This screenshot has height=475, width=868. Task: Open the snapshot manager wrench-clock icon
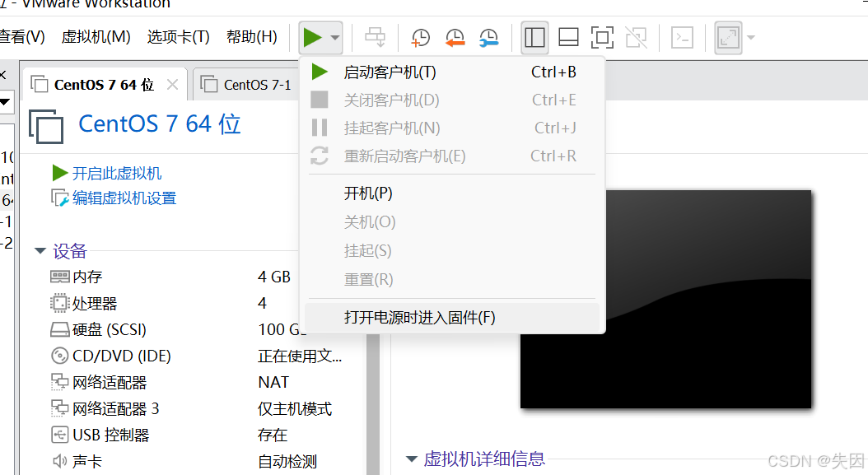coord(489,38)
